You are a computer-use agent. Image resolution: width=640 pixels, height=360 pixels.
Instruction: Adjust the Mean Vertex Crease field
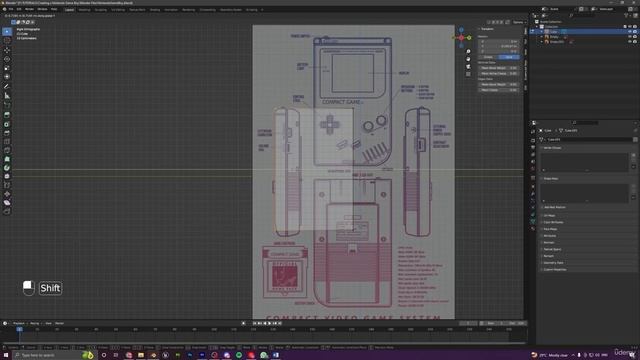tap(498, 73)
